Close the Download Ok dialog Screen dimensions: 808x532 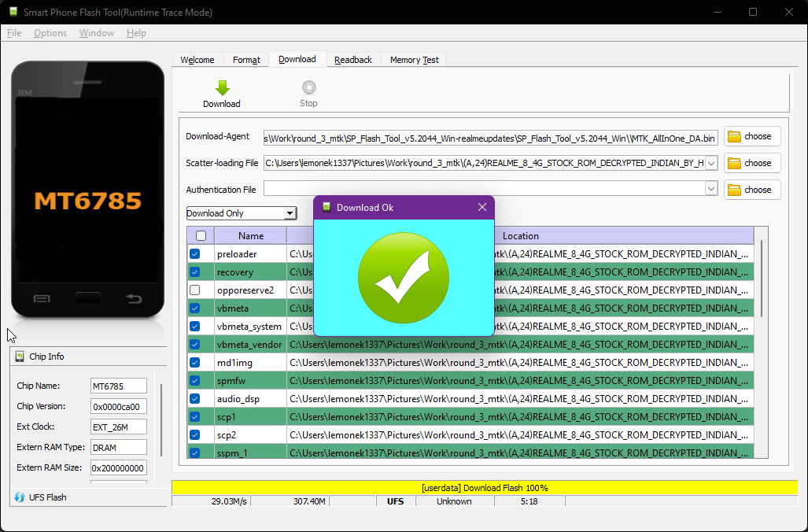point(481,207)
